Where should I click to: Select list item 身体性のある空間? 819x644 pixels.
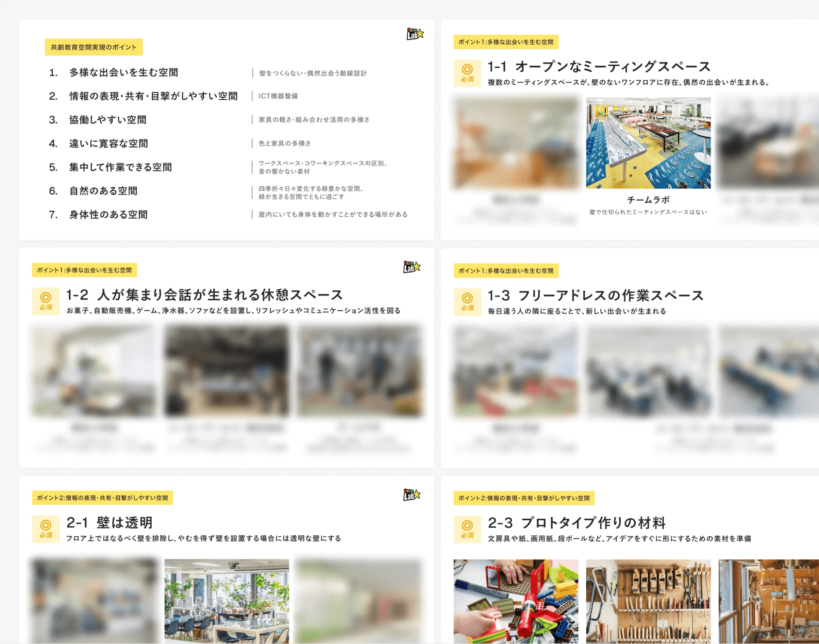click(108, 215)
